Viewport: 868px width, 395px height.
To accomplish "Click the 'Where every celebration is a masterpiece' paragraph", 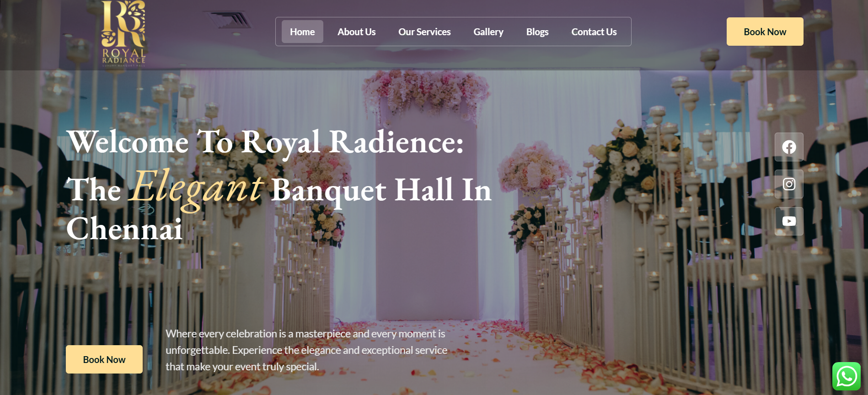I will [x=305, y=334].
